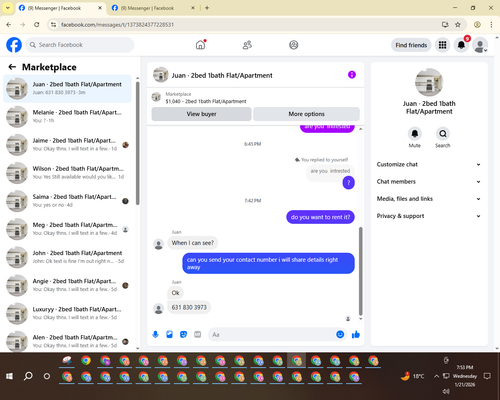
Task: Choose a GIF with the GIF icon
Action: (x=198, y=334)
